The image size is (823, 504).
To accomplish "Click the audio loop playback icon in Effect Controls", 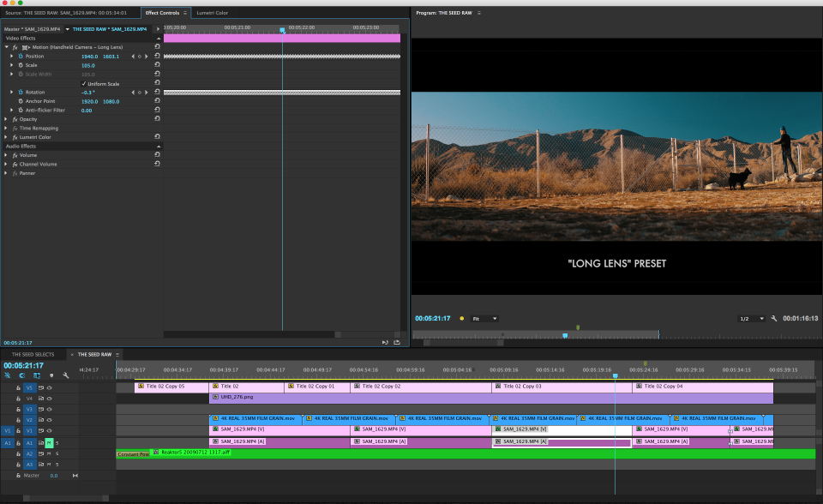I will [385, 342].
